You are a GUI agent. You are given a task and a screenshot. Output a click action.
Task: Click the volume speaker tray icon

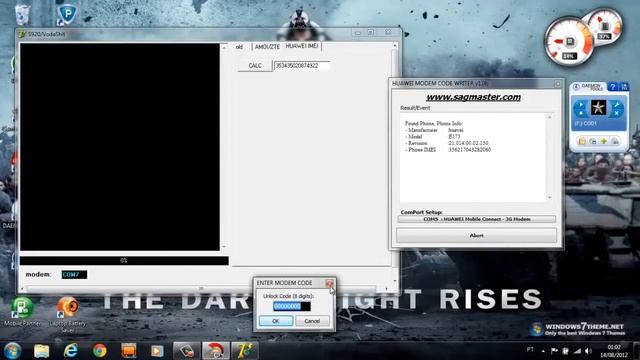coord(588,351)
